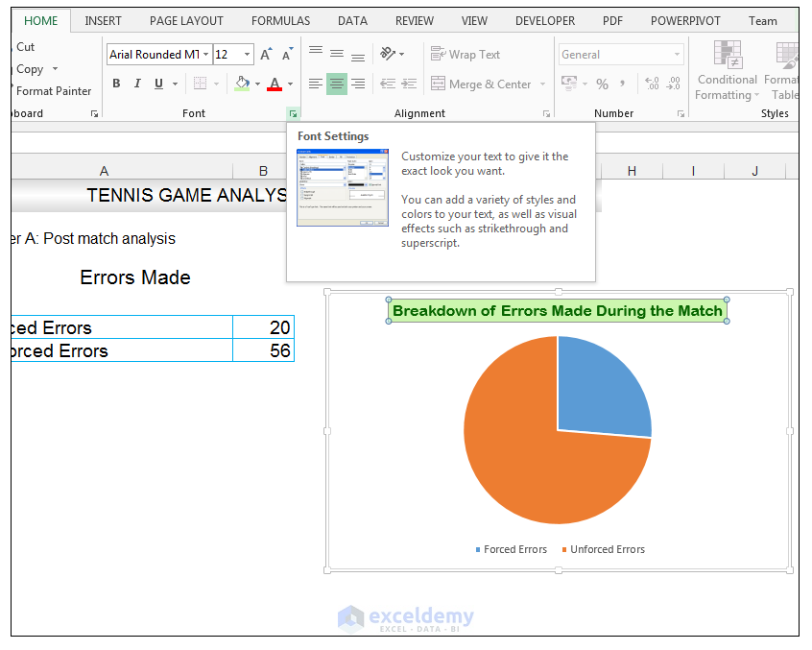
Task: Open text orientation options
Action: (392, 54)
